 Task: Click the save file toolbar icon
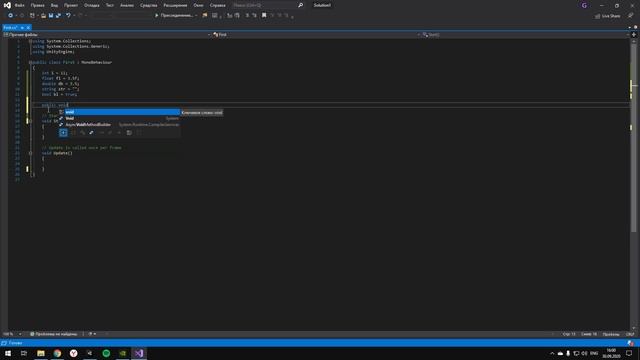[x=51, y=16]
